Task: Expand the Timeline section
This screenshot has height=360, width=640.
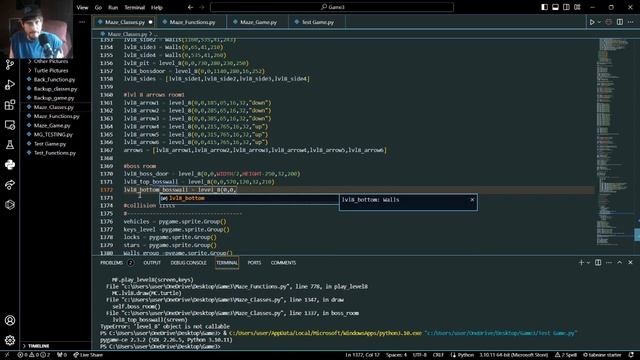Action: [38, 346]
